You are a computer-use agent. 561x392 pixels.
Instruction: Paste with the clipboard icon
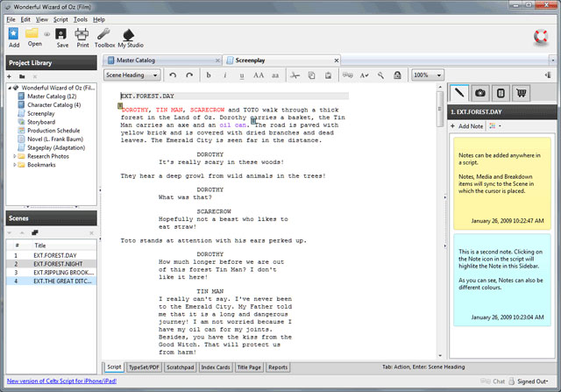click(328, 75)
